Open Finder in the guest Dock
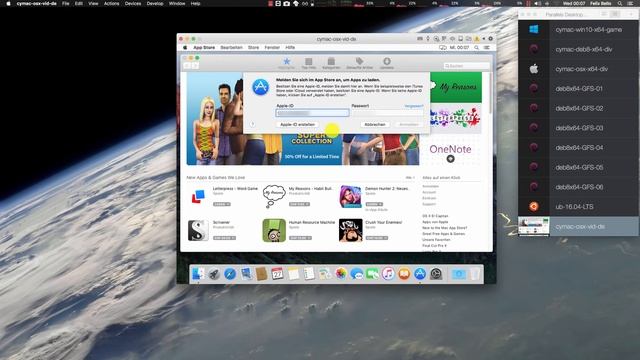Screen dimensions: 640x360 coord(198,274)
